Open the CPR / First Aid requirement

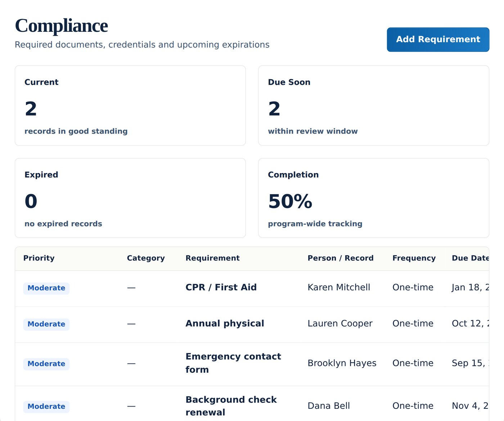pos(221,287)
